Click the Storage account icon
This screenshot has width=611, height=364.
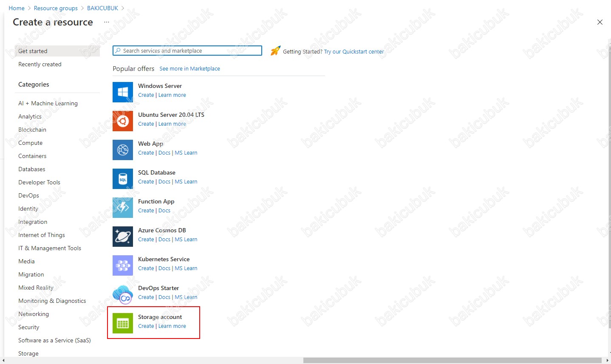pos(123,323)
